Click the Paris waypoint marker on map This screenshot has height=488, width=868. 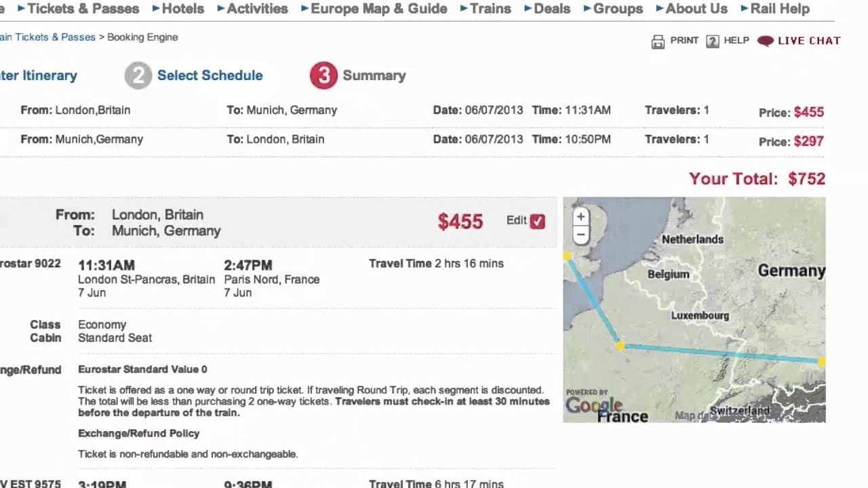pos(619,346)
